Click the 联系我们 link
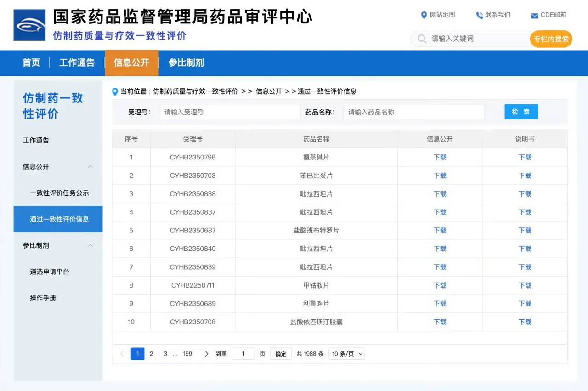 click(498, 15)
